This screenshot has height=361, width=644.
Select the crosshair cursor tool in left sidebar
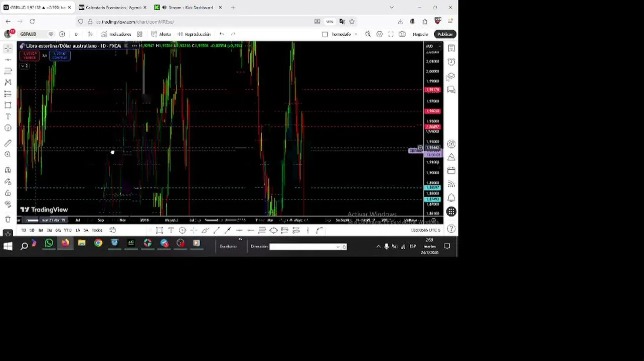pos(8,48)
